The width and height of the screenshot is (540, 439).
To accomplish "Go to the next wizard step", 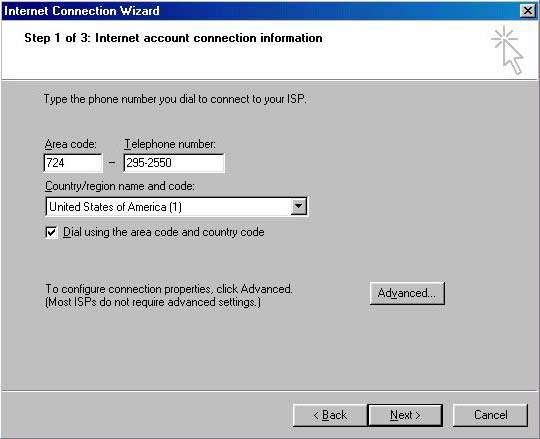I will click(x=405, y=415).
